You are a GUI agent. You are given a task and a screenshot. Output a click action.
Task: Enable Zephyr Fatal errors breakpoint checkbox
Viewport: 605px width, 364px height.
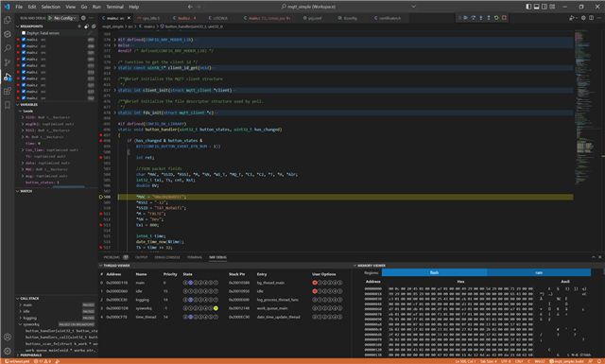[24, 33]
